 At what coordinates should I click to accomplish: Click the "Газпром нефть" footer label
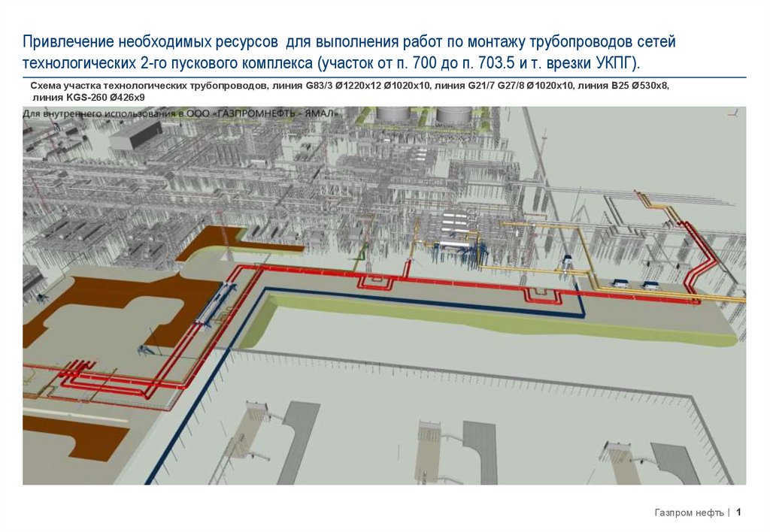click(689, 513)
